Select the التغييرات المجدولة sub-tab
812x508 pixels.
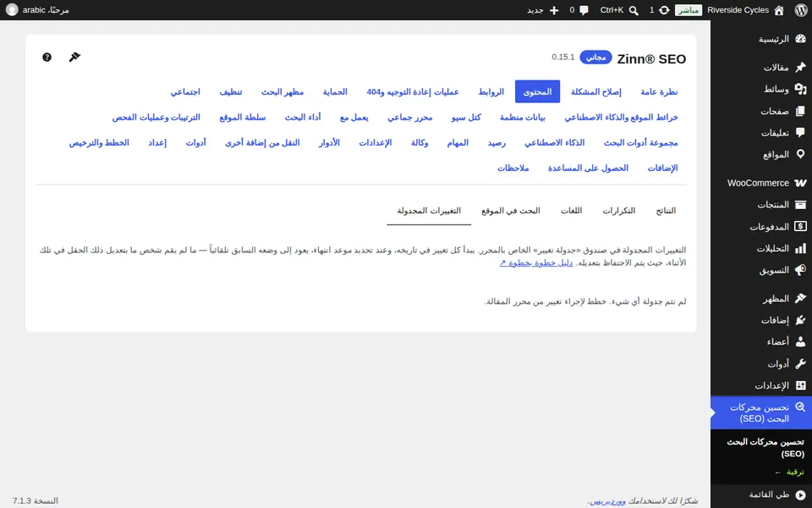click(429, 211)
